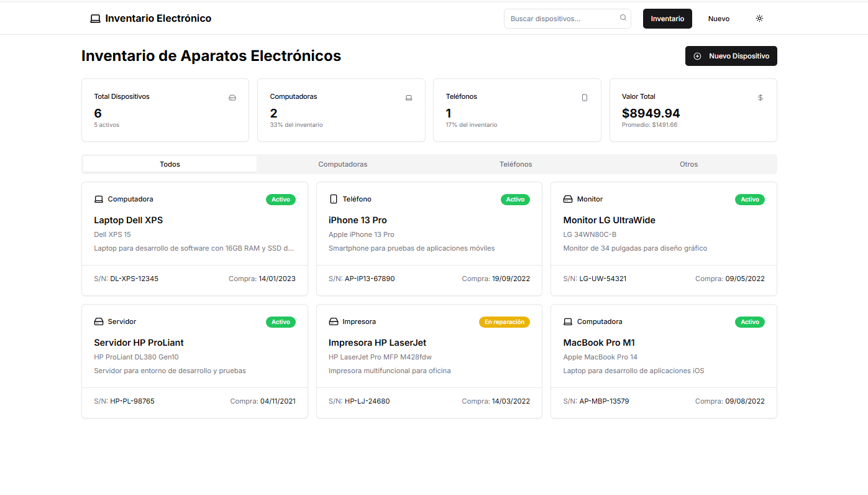Click Activo badge on iPhone 13 Pro card
Screen dimensions: 868x495
click(x=515, y=200)
